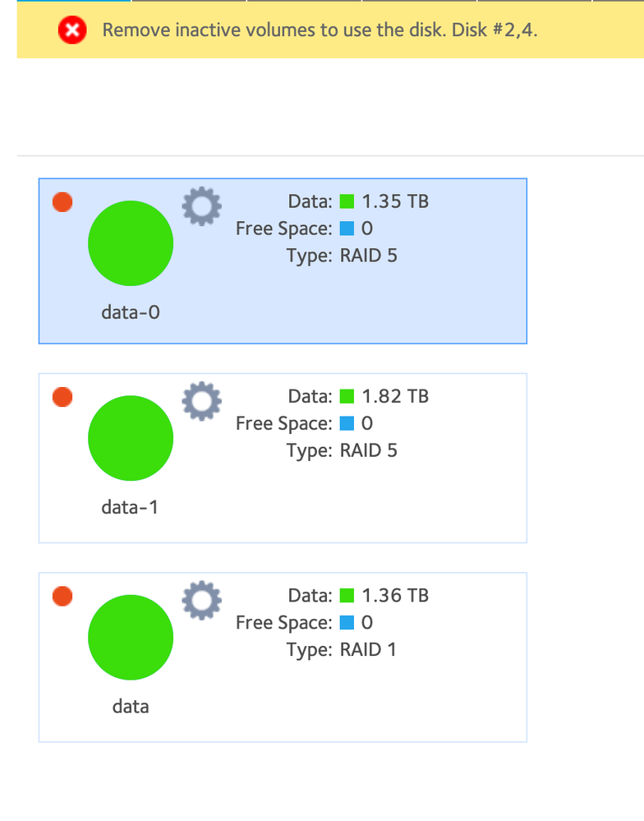644x821 pixels.
Task: Select the data-1 volume name label
Action: point(131,507)
